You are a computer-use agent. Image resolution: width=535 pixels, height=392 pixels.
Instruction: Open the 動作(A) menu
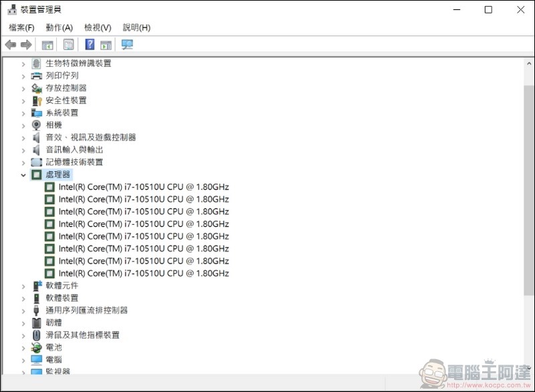[x=60, y=27]
